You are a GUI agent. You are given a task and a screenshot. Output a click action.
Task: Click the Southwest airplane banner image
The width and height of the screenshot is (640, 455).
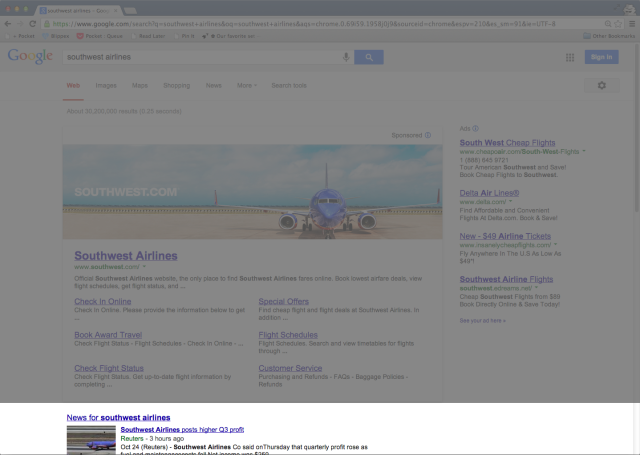(x=252, y=192)
